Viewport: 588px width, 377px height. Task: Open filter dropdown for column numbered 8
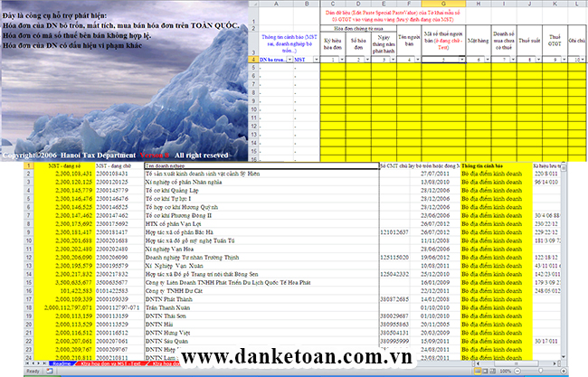click(x=538, y=60)
